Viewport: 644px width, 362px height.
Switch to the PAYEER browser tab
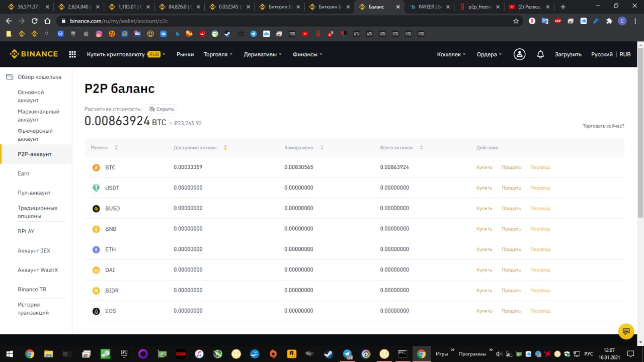tap(429, 7)
